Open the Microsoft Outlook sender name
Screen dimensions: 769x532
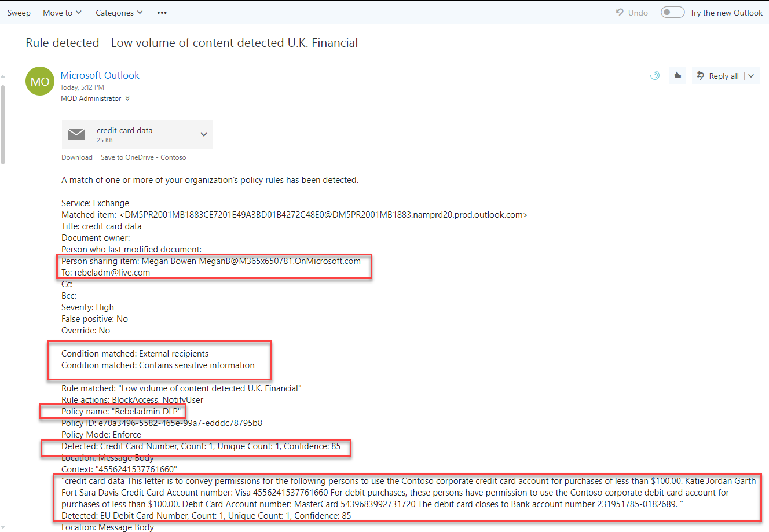100,75
